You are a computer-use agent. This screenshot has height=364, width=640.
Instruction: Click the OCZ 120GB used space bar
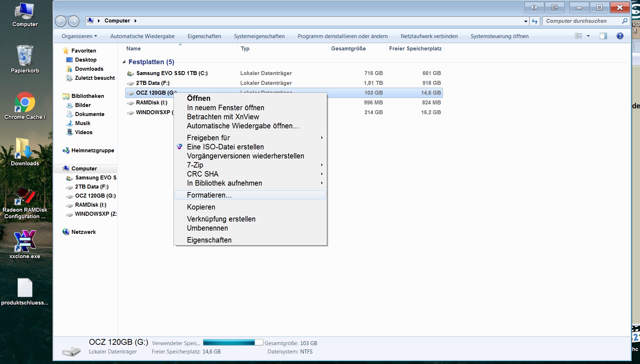pyautogui.click(x=233, y=343)
